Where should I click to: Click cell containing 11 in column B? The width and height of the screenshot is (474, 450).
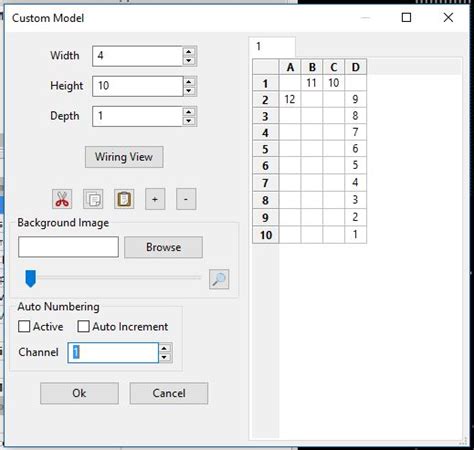312,83
